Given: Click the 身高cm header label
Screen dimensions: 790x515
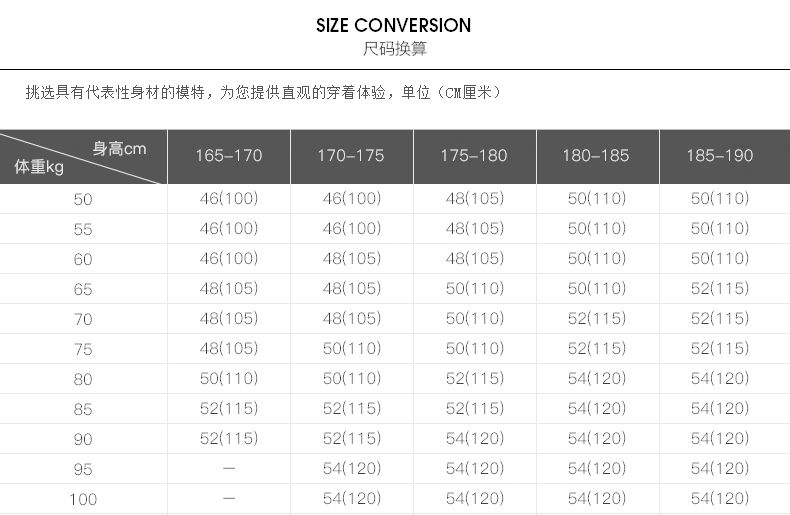Looking at the screenshot, I should [119, 149].
